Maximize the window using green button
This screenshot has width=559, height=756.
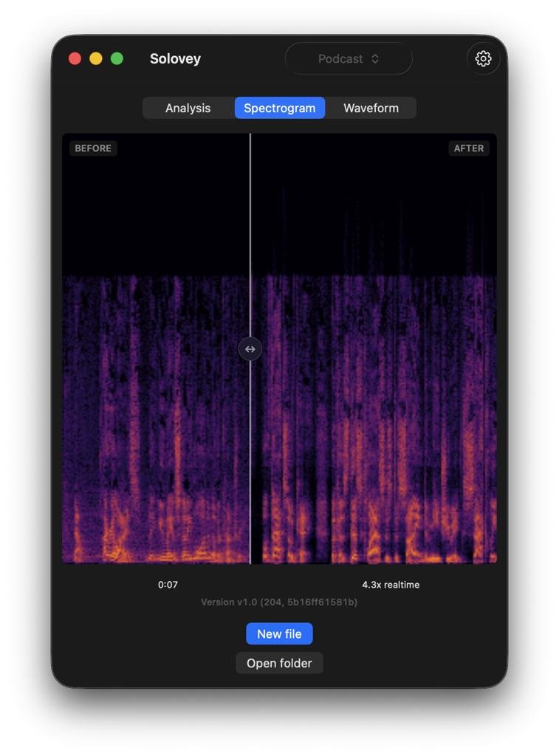(117, 59)
